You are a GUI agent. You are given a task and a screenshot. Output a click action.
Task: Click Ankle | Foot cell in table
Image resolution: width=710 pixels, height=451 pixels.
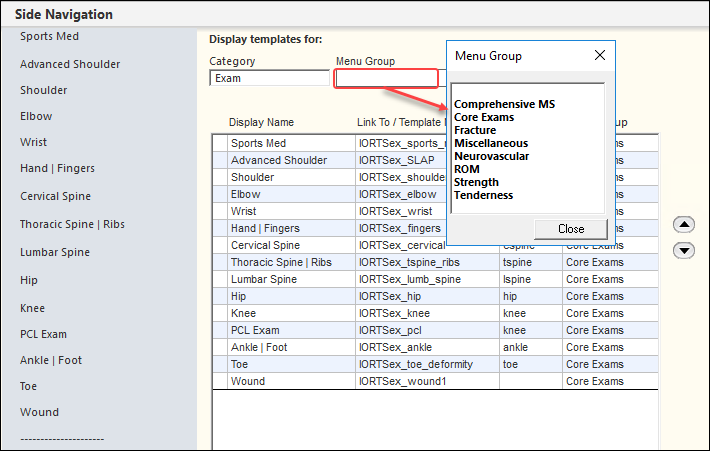click(x=292, y=347)
